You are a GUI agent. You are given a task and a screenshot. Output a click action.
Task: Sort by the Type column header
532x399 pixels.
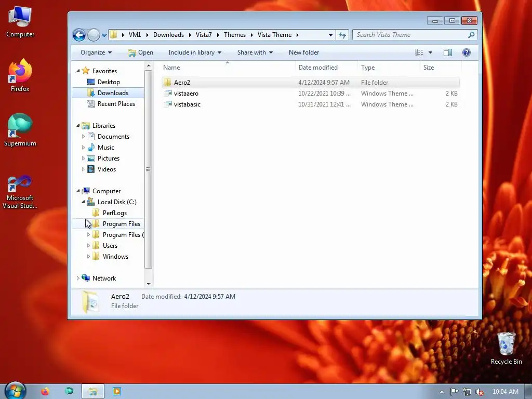coord(389,67)
